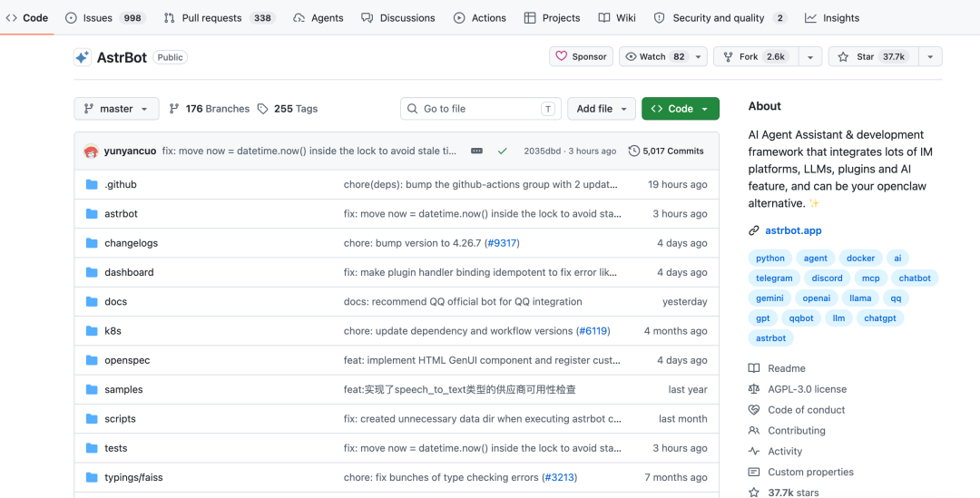This screenshot has width=980, height=498.
Task: Switch to the Agents tab
Action: click(x=318, y=18)
